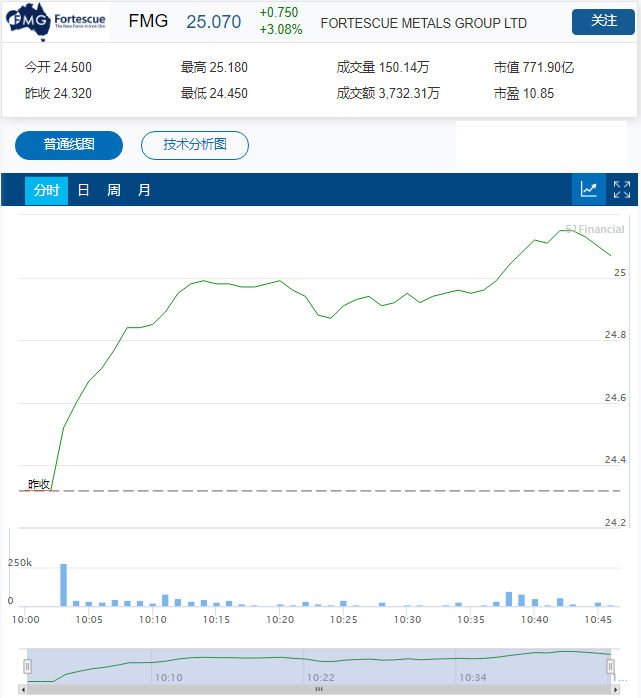This screenshot has height=698, width=641.
Task: Switch to the 周 weekly tab
Action: (114, 191)
